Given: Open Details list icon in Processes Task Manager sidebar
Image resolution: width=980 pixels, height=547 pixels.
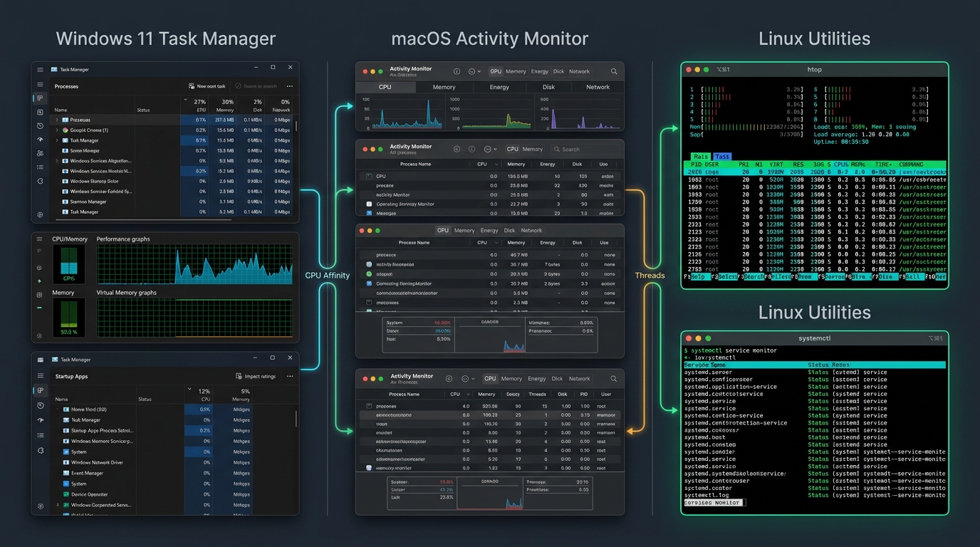Looking at the screenshot, I should pos(40,167).
